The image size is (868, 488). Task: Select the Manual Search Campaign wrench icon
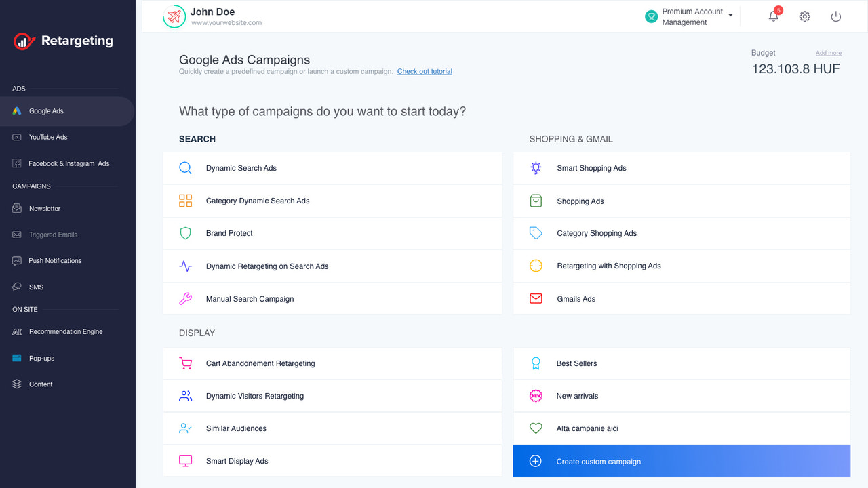click(185, 298)
